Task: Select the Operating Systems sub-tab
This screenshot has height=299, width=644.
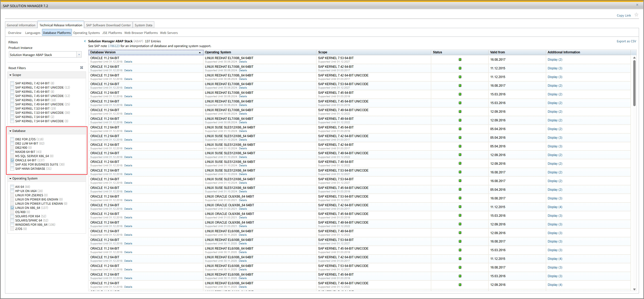Action: 86,33
